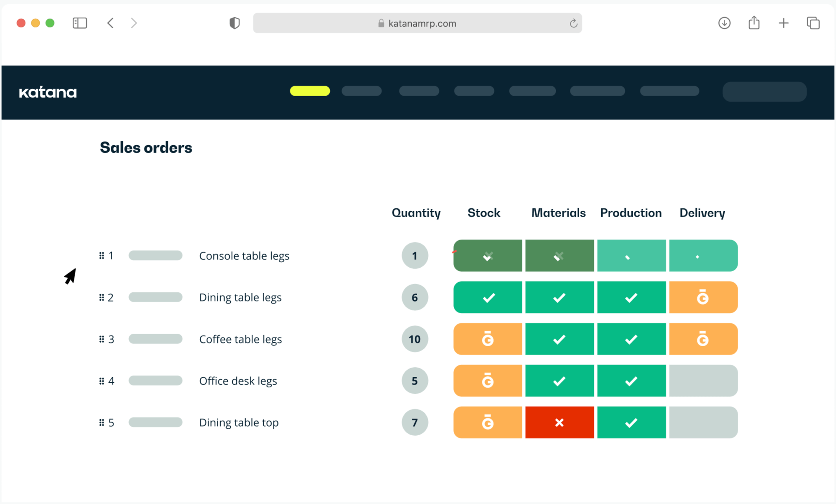Open the Console table legs order
This screenshot has height=504, width=836.
pos(244,256)
